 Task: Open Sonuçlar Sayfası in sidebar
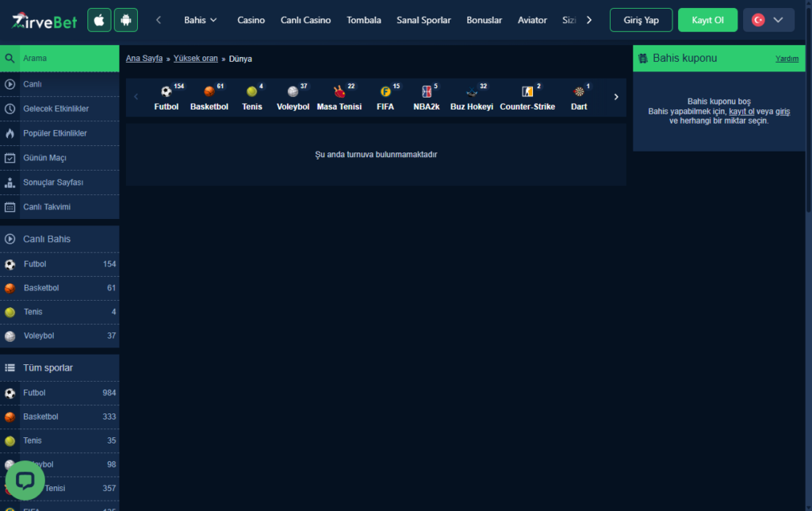pyautogui.click(x=59, y=182)
